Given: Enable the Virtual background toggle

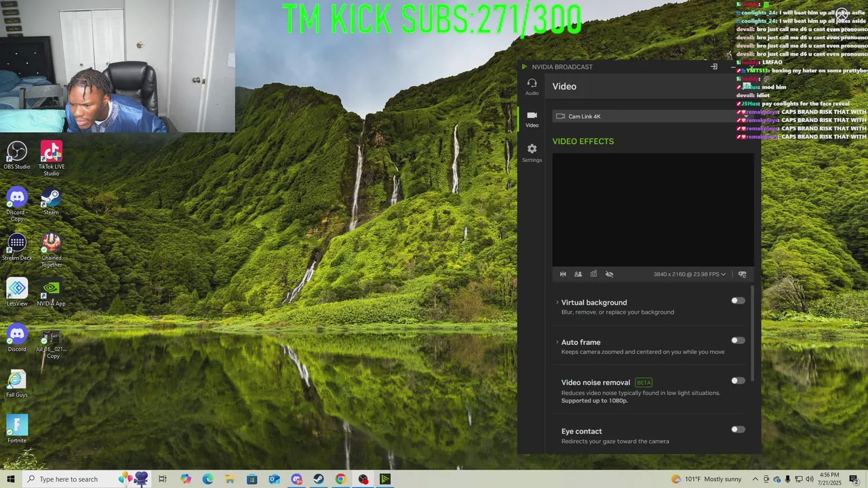Looking at the screenshot, I should [x=738, y=301].
